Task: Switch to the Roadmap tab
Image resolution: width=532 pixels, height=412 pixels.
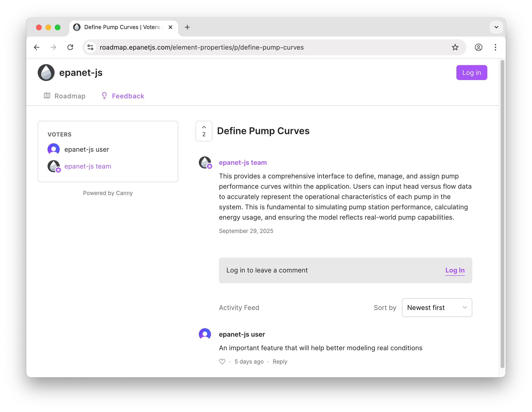Action: tap(65, 96)
